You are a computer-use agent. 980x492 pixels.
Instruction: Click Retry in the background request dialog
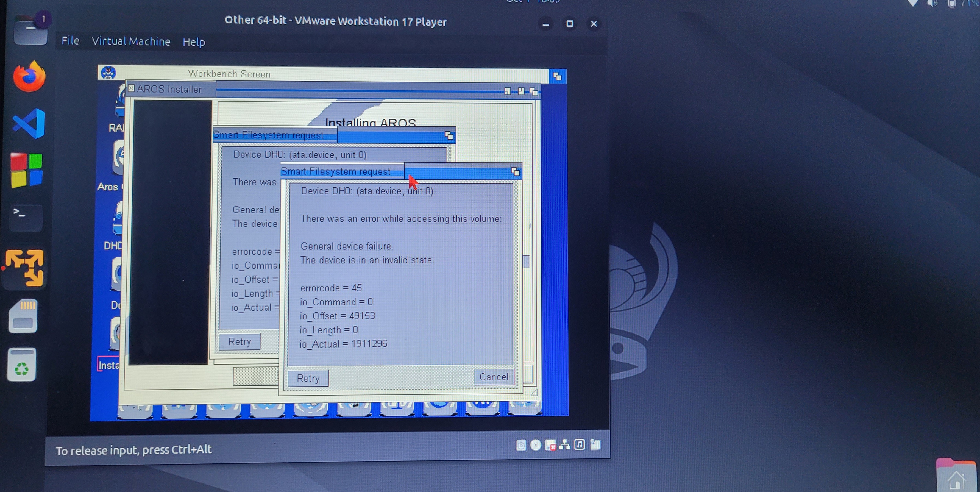(x=240, y=342)
